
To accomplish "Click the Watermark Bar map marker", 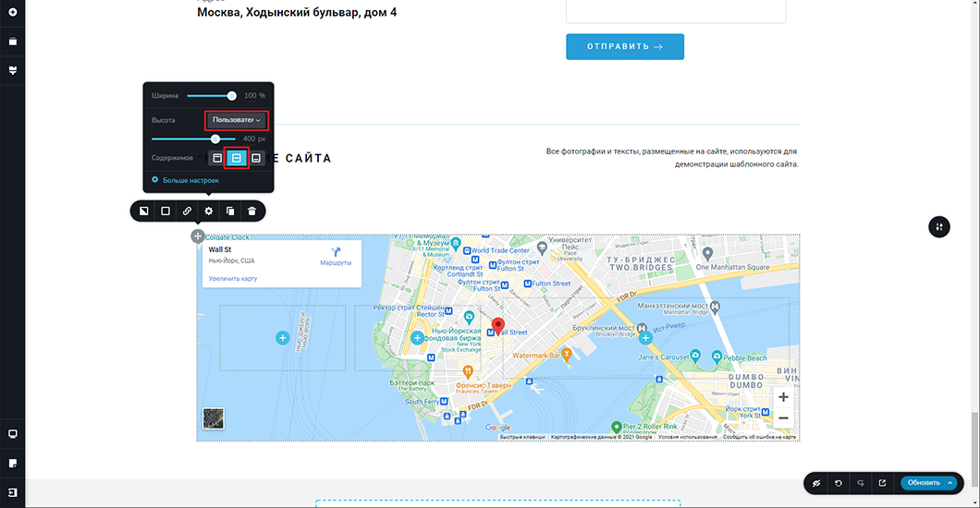I will click(566, 355).
